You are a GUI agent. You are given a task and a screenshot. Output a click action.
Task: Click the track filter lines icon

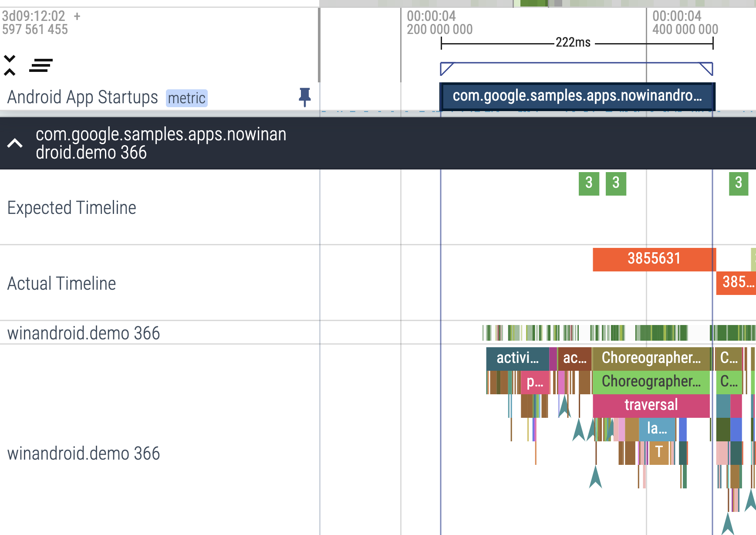pyautogui.click(x=40, y=65)
